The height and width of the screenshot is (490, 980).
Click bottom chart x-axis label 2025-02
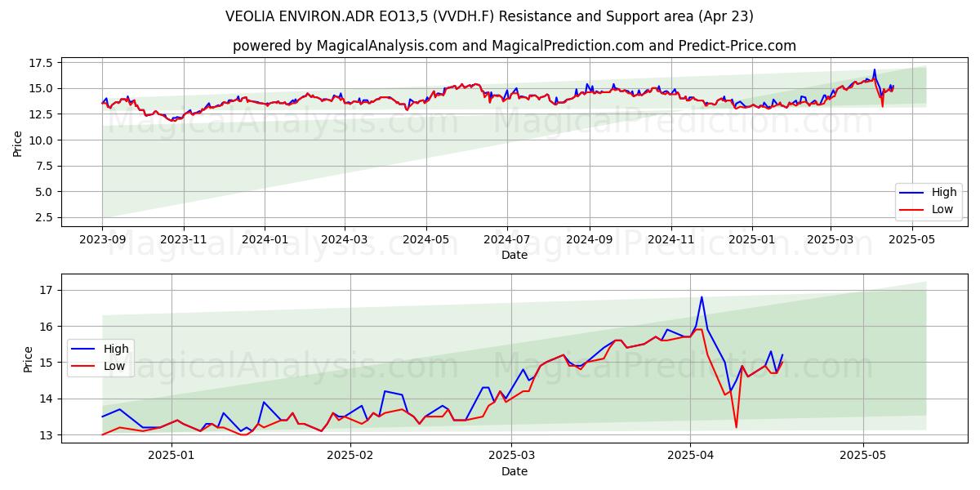pos(350,457)
